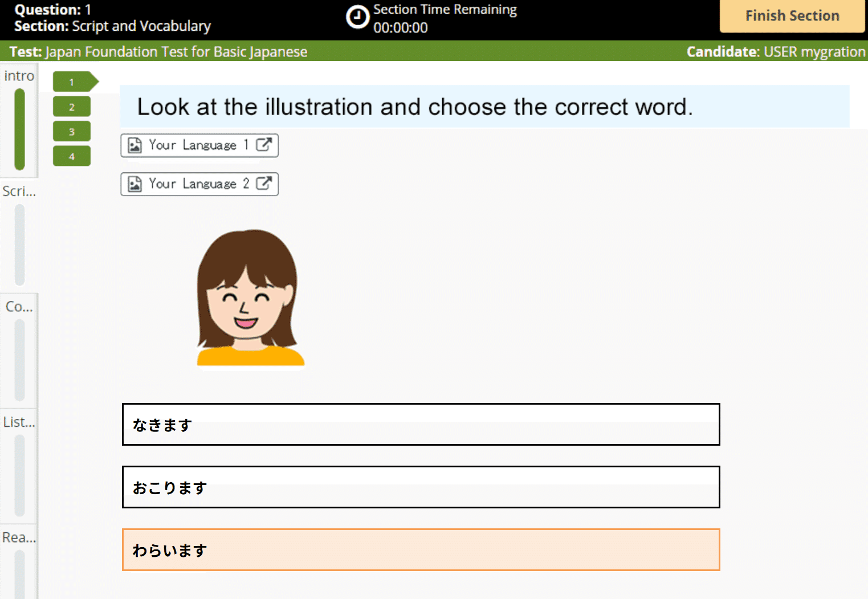The image size is (868, 599).
Task: Select the answer おこります
Action: click(x=420, y=487)
